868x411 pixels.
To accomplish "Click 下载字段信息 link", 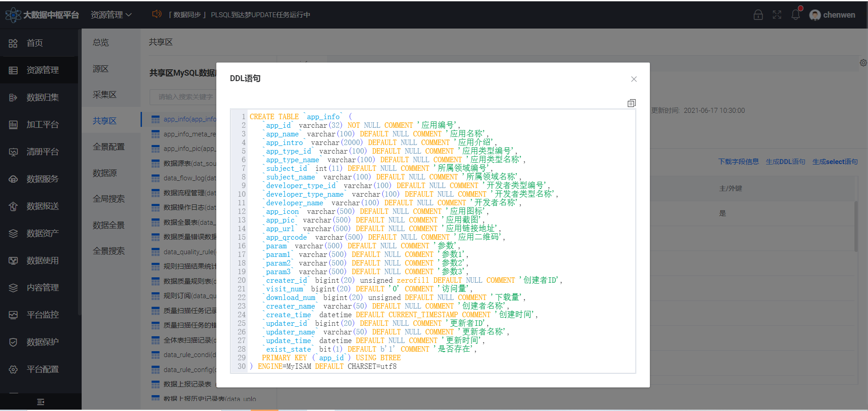I will point(738,162).
